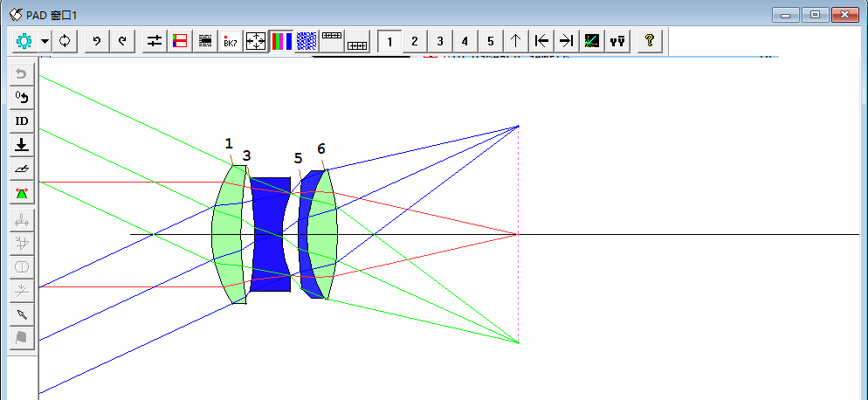
Task: Click surface label 3 on the lens drawing
Action: (x=246, y=156)
